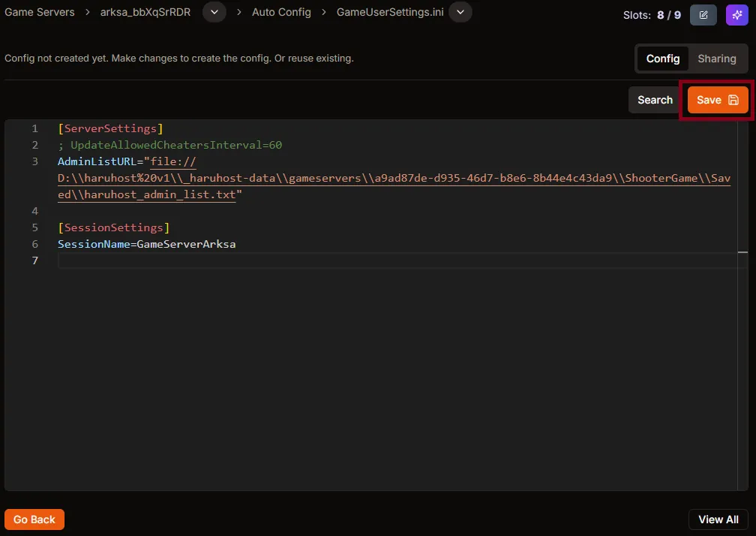Switch to the Sharing tab

click(716, 58)
